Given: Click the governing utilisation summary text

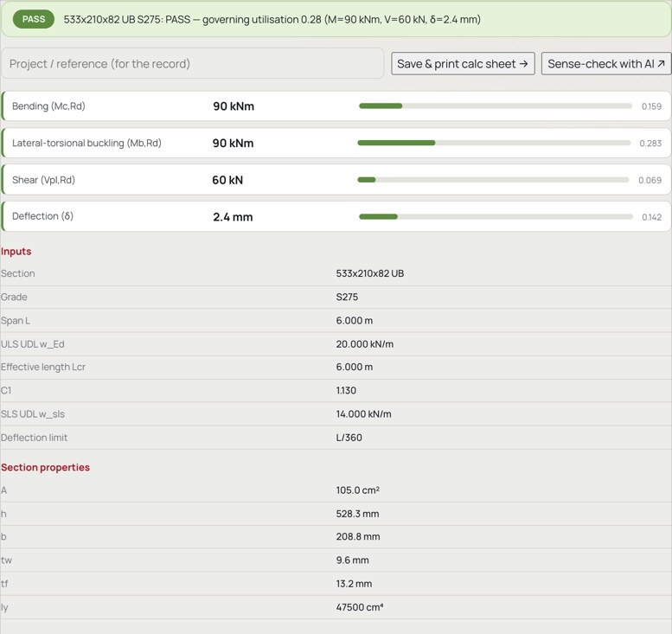Looking at the screenshot, I should [x=272, y=20].
